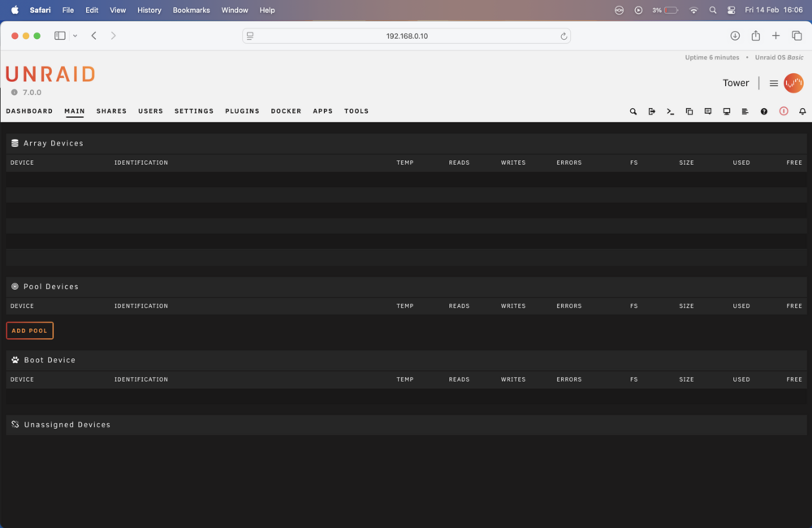This screenshot has height=528, width=812.
Task: Expand the sidebar dropdown chevron
Action: pos(75,36)
